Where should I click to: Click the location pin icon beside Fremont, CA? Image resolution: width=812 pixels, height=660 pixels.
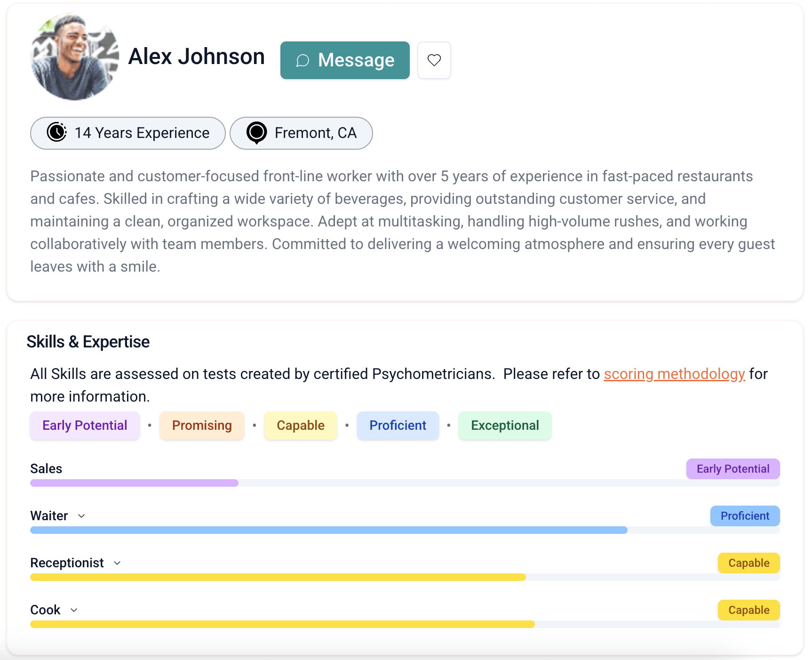pos(256,133)
